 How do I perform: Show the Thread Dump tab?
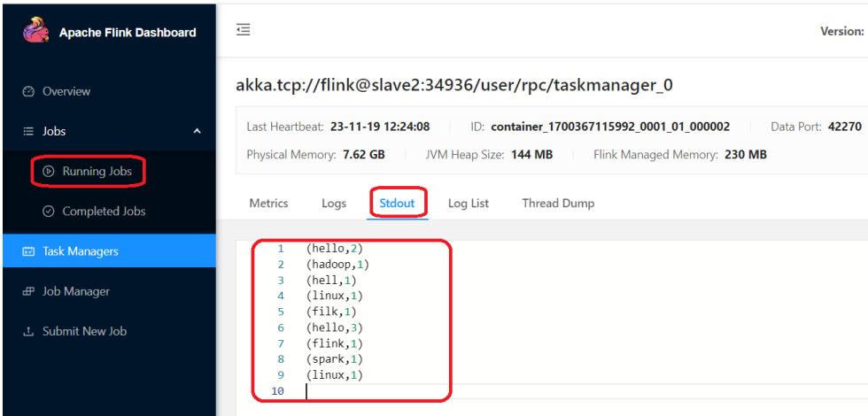[x=558, y=203]
